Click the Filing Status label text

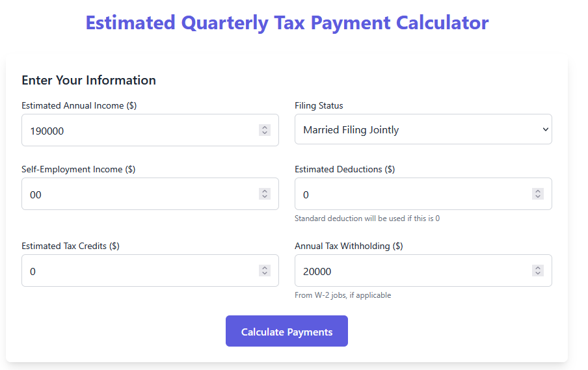pos(319,105)
